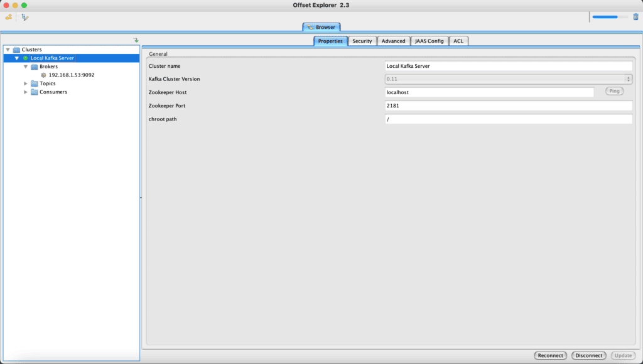Image resolution: width=643 pixels, height=364 pixels.
Task: Click the green status dot of Local Kafka Server
Action: (25, 58)
